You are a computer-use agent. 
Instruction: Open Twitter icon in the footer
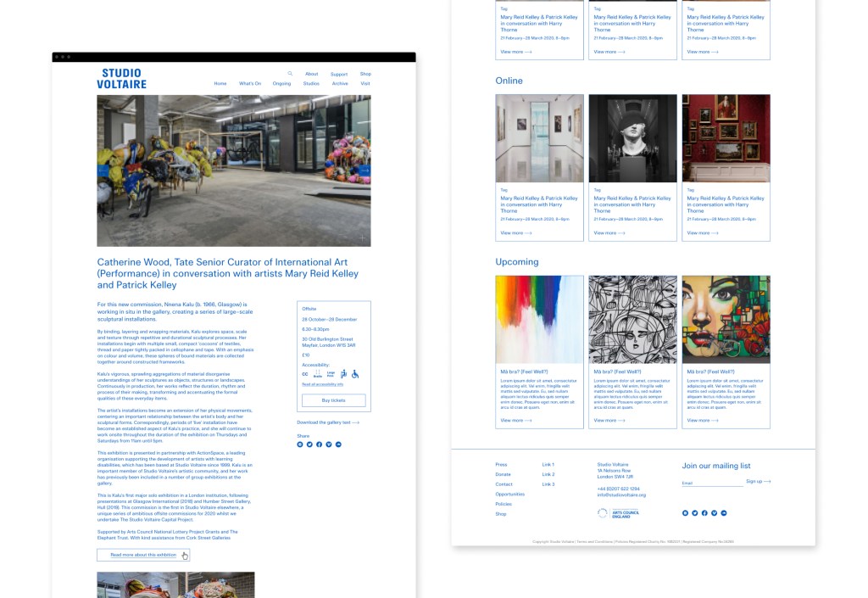[x=695, y=513]
